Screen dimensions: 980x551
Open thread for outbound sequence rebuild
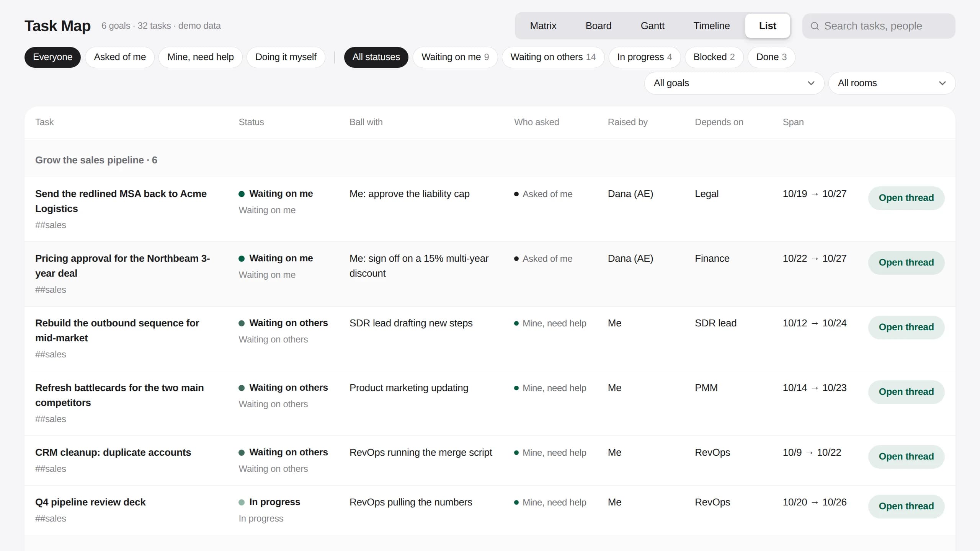(906, 327)
